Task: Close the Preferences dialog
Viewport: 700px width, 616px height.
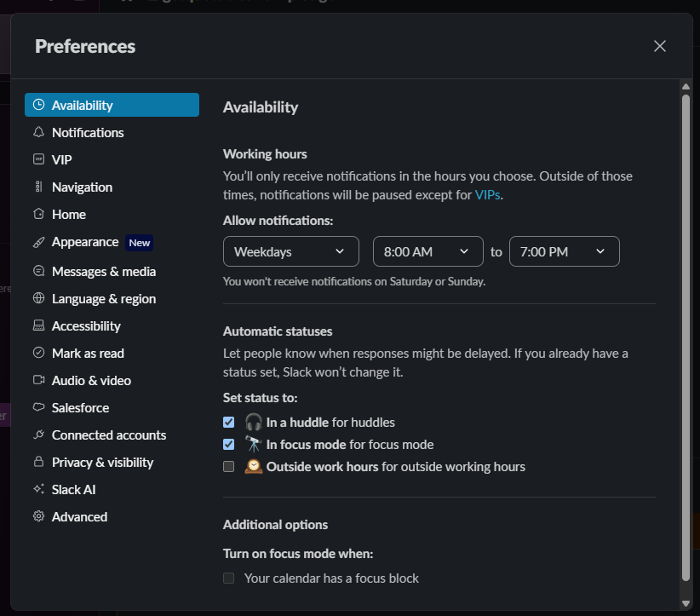Action: click(x=660, y=46)
